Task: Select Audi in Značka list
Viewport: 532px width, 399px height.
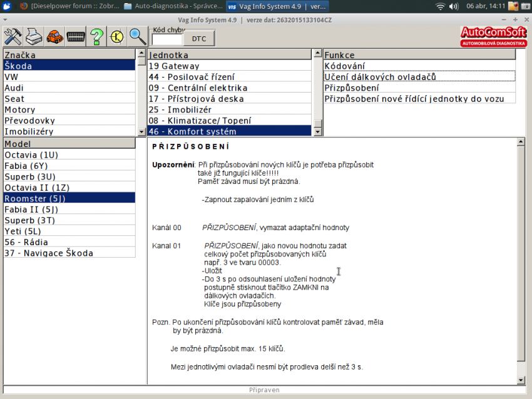Action: (x=69, y=88)
